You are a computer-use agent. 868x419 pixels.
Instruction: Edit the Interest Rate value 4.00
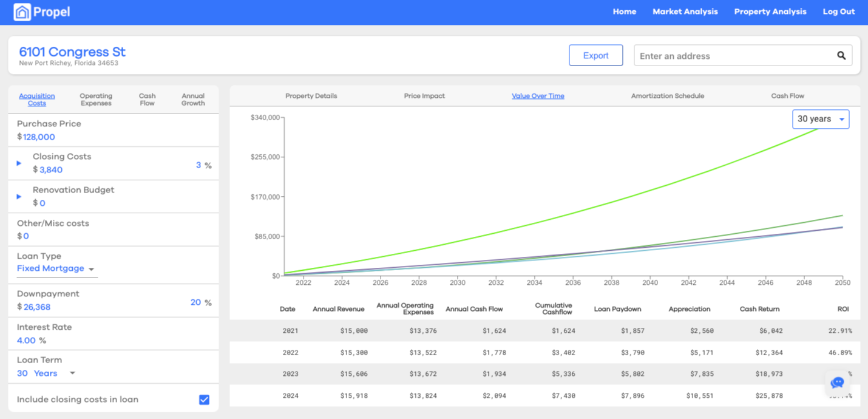point(26,341)
